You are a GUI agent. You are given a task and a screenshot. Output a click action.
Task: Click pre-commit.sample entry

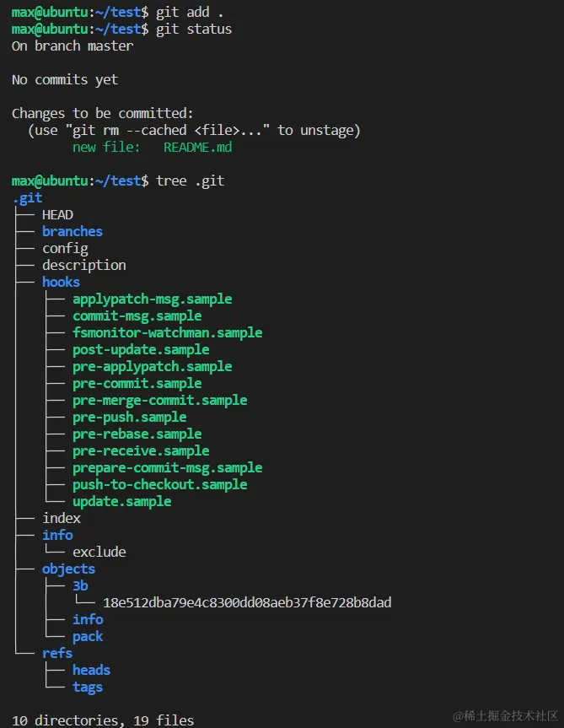pyautogui.click(x=137, y=383)
